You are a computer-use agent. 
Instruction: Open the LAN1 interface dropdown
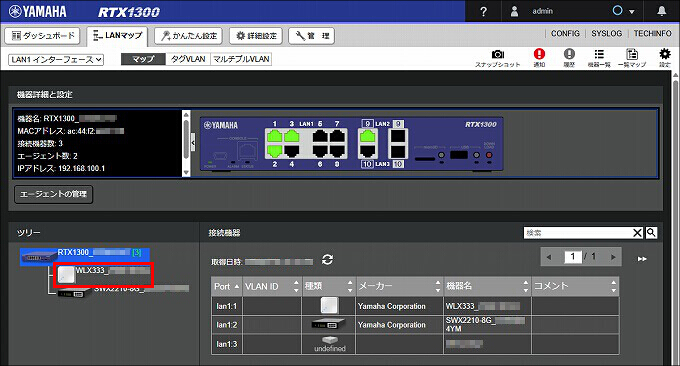[56, 59]
